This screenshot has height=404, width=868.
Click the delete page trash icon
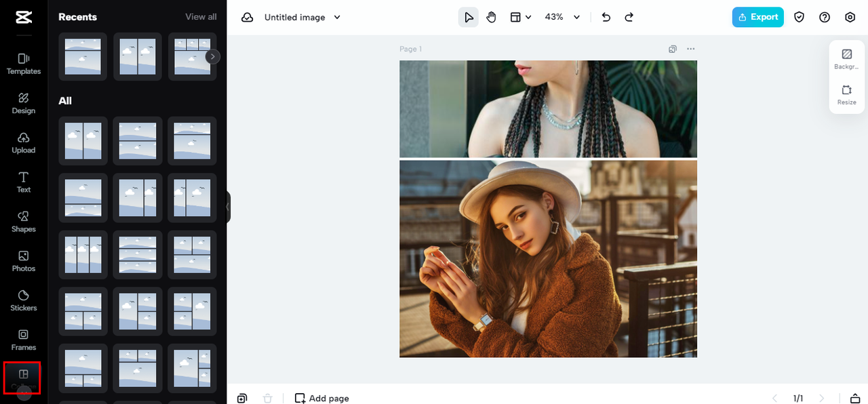268,398
